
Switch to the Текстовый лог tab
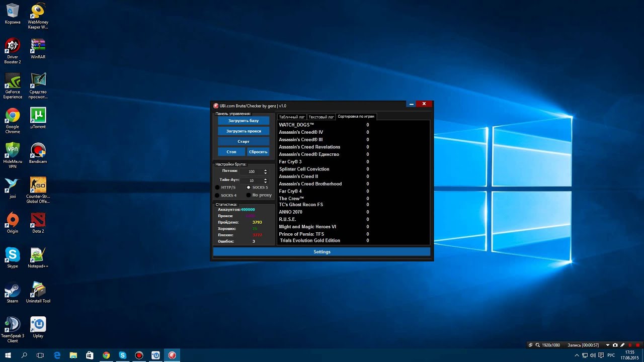[x=321, y=117]
